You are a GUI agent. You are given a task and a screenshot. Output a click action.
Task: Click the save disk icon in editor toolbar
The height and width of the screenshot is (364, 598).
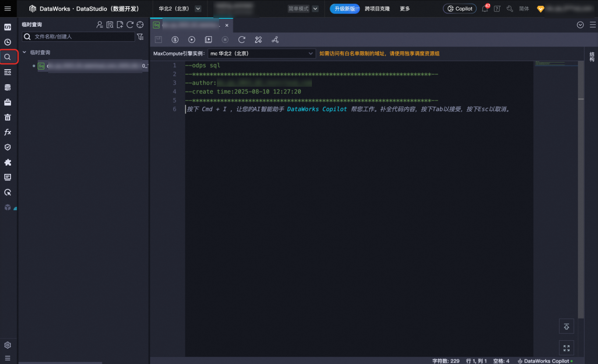click(159, 39)
